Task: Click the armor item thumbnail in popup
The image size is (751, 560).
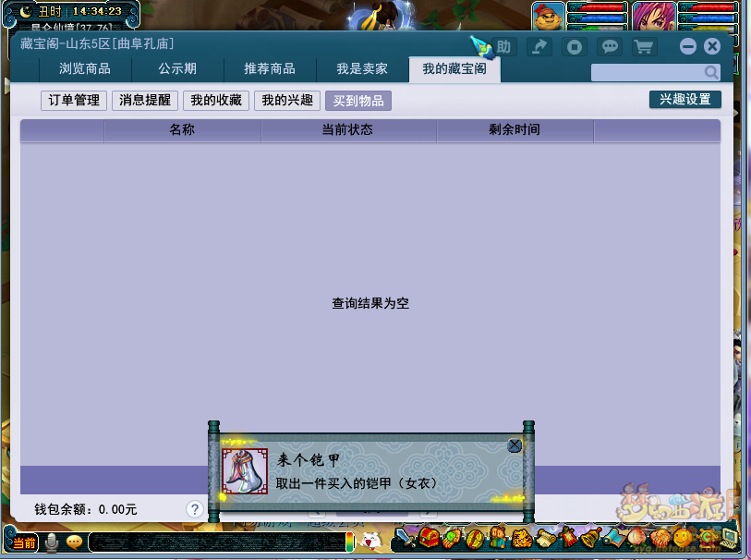Action: tap(245, 471)
